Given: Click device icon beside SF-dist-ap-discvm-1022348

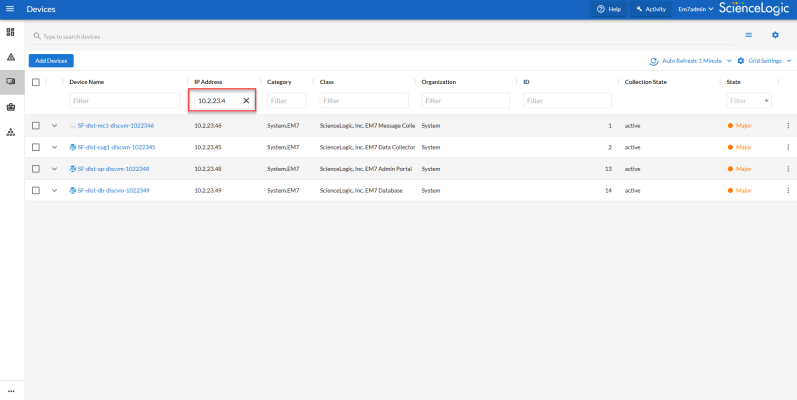Looking at the screenshot, I should click(x=73, y=169).
